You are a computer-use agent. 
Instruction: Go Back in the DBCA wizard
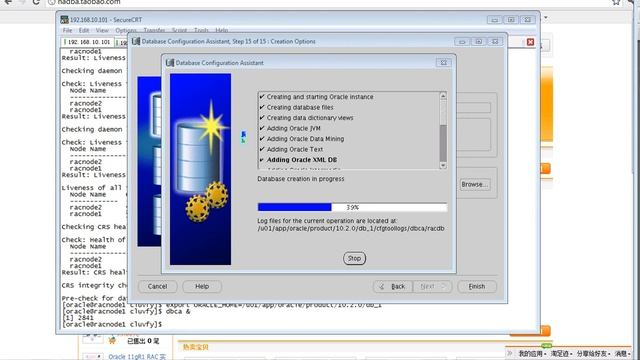[x=393, y=287]
